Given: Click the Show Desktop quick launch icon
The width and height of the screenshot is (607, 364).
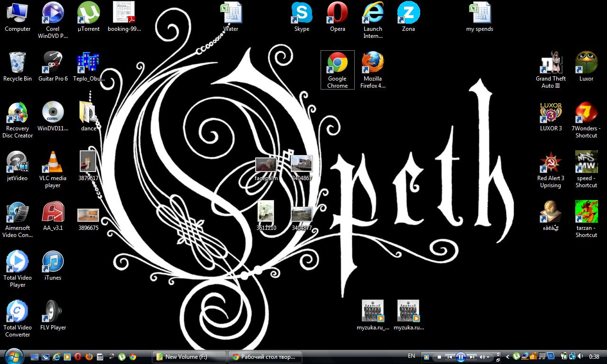Looking at the screenshot, I should click(35, 357).
